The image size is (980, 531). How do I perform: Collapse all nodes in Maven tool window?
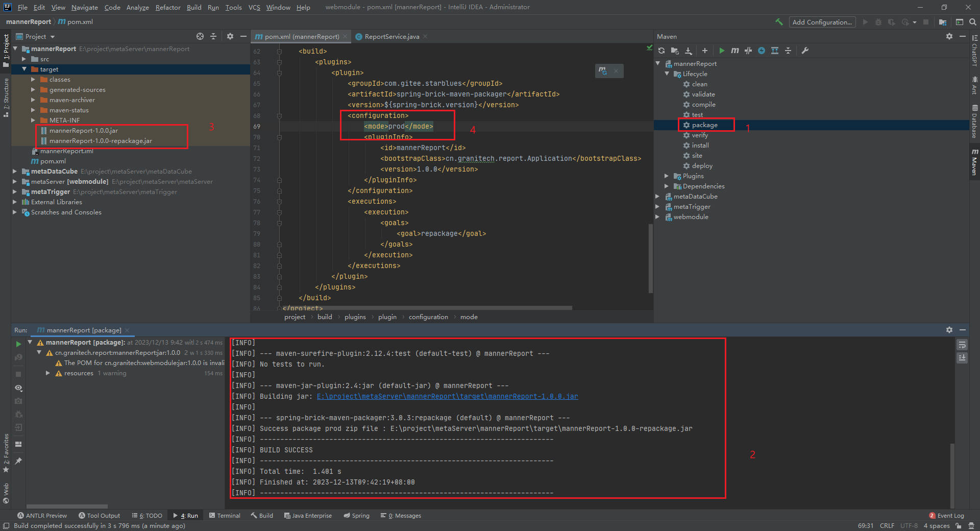click(788, 51)
